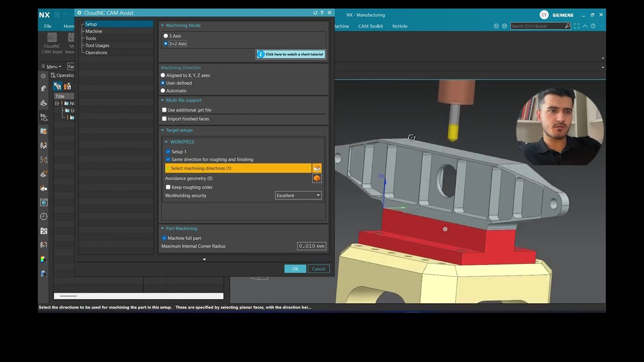The height and width of the screenshot is (362, 644).
Task: Collapse the ribbon with the caret icon
Action: tap(585, 26)
